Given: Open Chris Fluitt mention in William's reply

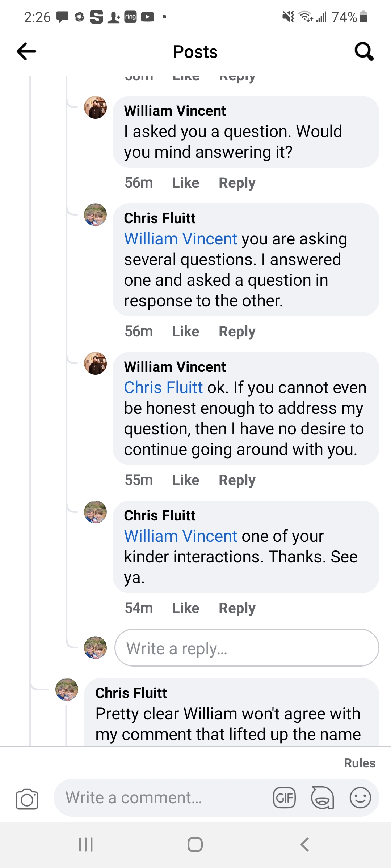Looking at the screenshot, I should (163, 388).
